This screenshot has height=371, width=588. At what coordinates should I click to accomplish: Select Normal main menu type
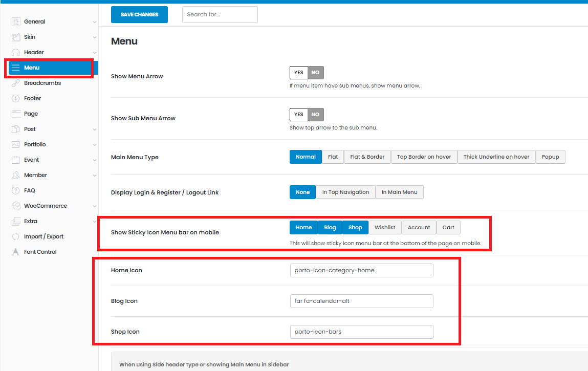(x=306, y=157)
